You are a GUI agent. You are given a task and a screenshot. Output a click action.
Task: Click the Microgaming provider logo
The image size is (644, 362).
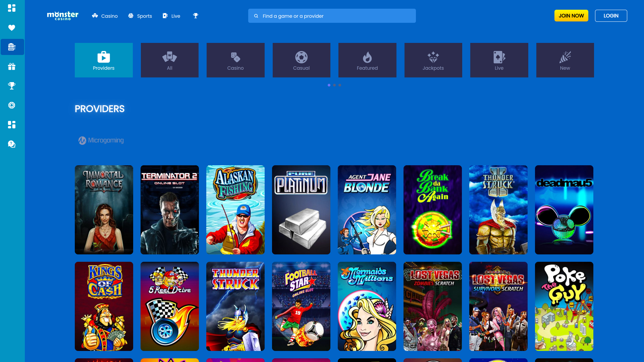tap(101, 140)
